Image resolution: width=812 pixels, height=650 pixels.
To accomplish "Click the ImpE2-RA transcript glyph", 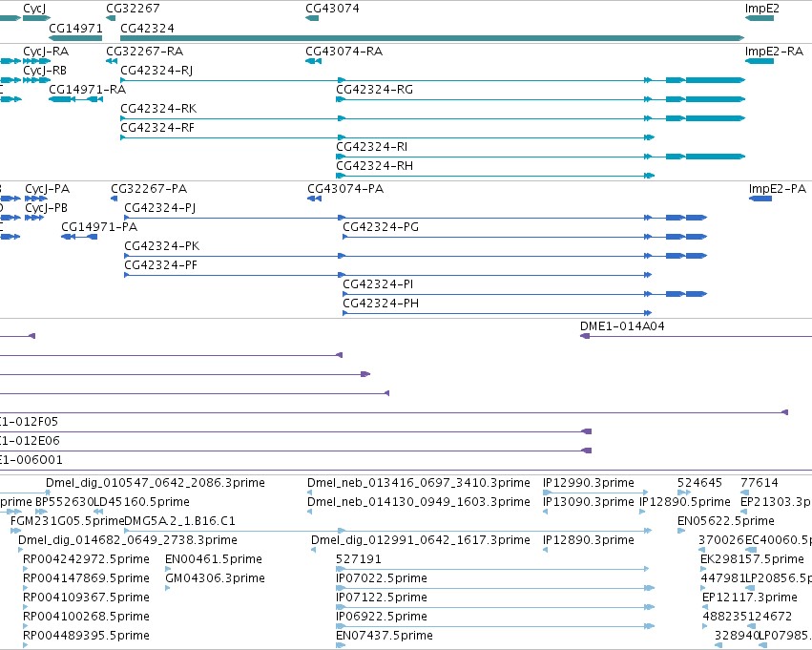I will 760,61.
